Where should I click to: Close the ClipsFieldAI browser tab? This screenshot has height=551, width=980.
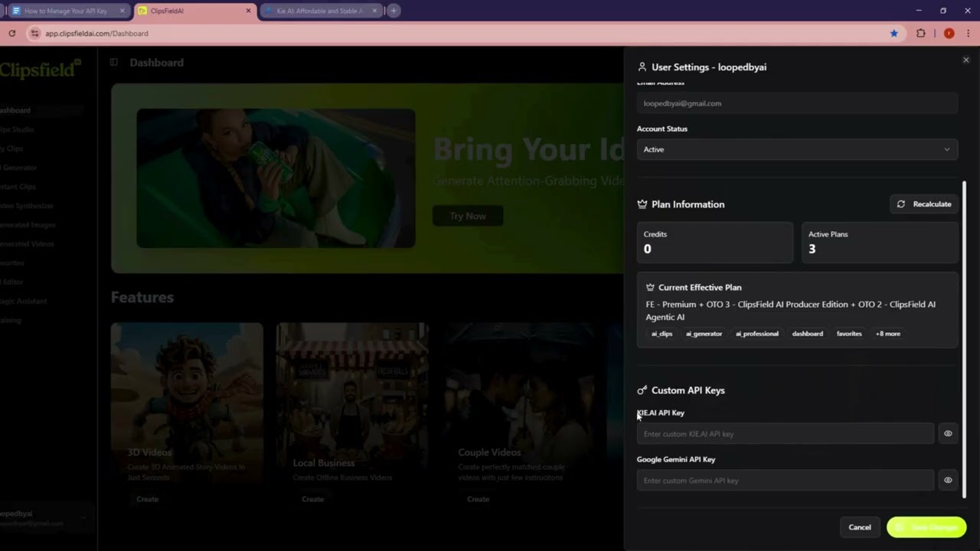click(x=248, y=11)
